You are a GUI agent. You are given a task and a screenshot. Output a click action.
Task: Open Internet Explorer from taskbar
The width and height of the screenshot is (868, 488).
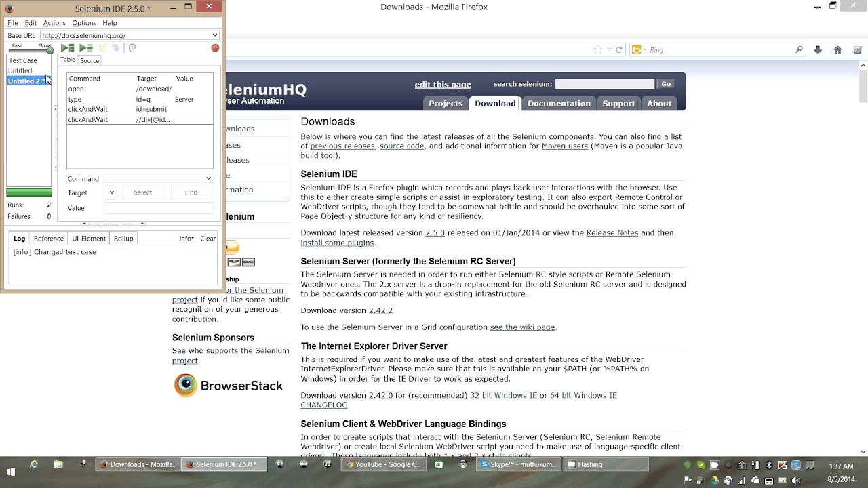34,464
